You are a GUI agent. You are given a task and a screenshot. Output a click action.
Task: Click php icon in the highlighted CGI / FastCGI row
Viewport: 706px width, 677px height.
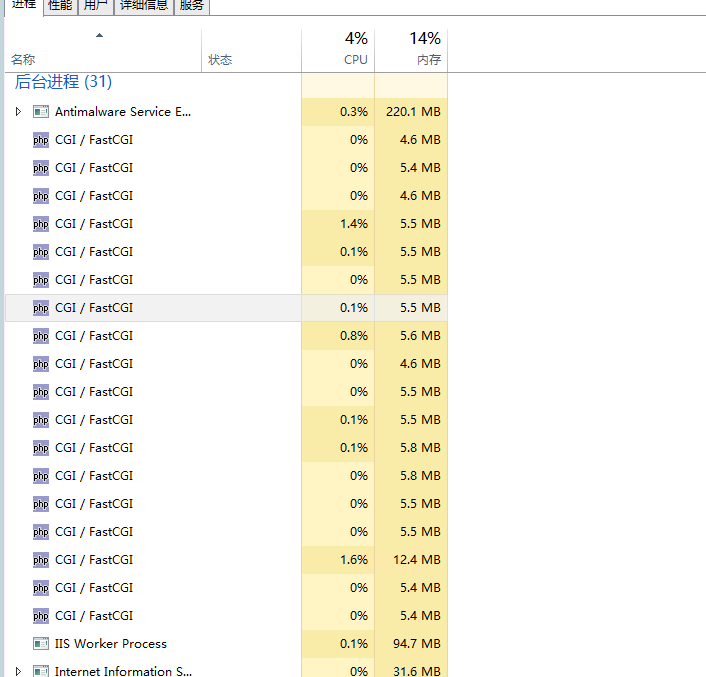(x=41, y=308)
